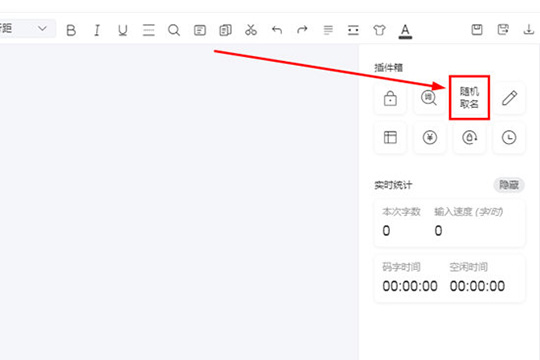Click the scissors cut icon

pos(251,30)
